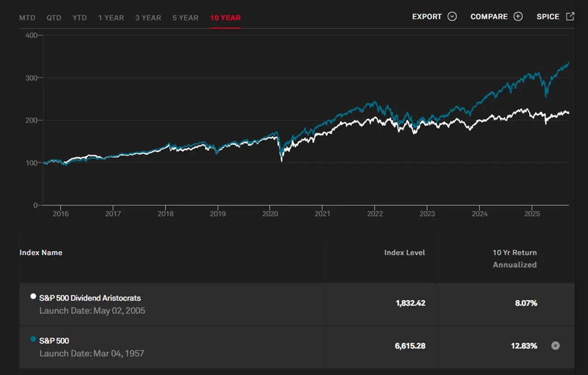Show the 1 YEAR chart range
Image resolution: width=588 pixels, height=375 pixels.
[x=111, y=18]
